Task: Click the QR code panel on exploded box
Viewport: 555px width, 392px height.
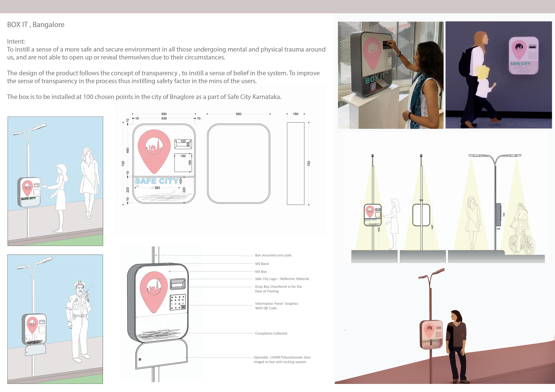Action: point(178,302)
